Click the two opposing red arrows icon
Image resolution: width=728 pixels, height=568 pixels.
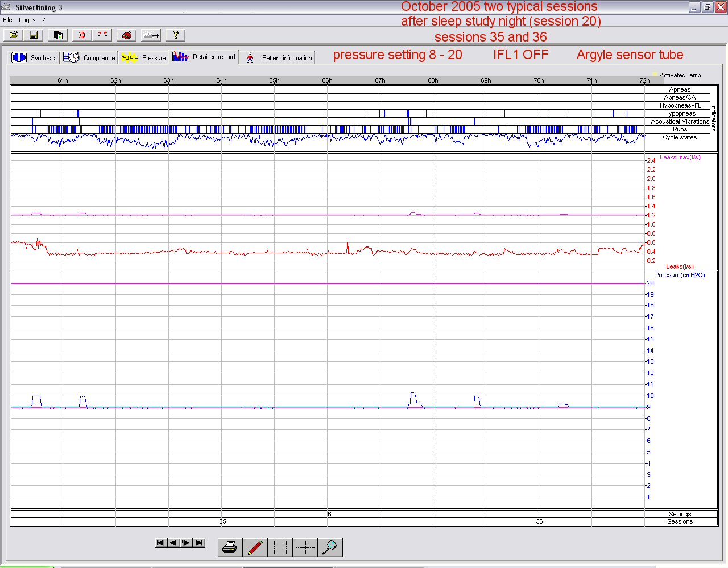[x=102, y=35]
